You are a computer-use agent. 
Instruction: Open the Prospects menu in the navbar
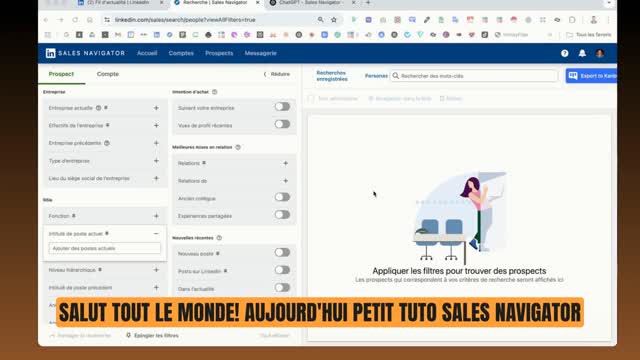219,53
